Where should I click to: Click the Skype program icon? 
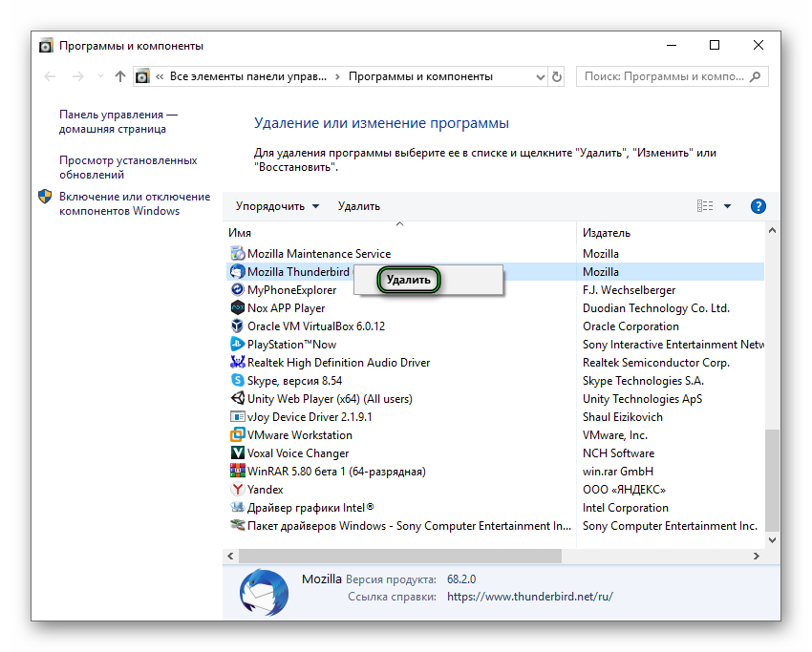point(237,380)
